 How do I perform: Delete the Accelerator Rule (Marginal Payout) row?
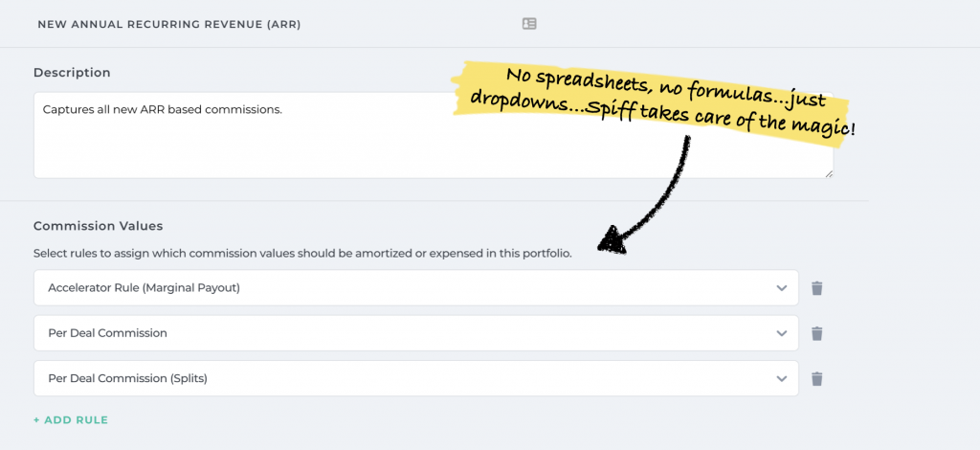coord(816,288)
